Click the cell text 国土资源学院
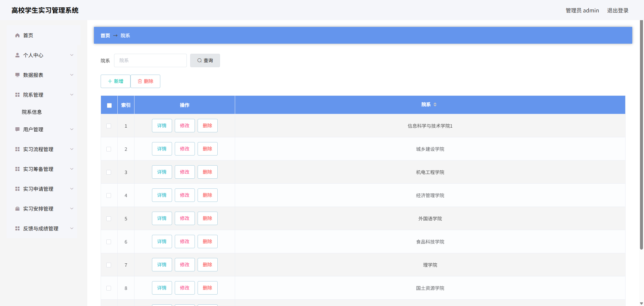Viewport: 644px width, 306px height. pyautogui.click(x=430, y=288)
